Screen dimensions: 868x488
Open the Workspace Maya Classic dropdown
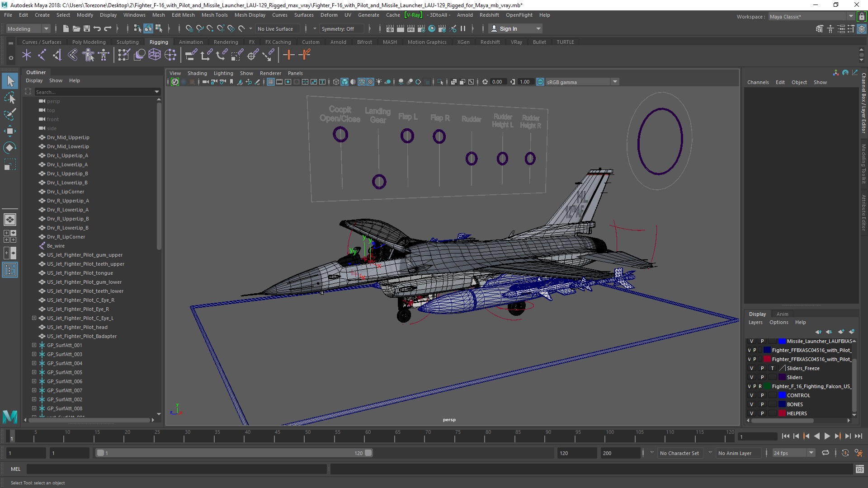[811, 17]
